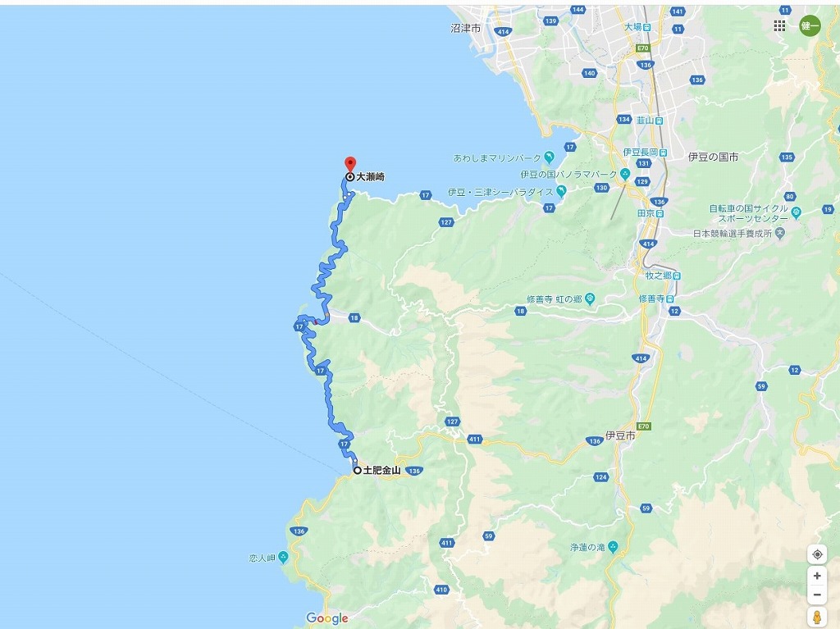Activate the Street View pegman

click(x=817, y=617)
